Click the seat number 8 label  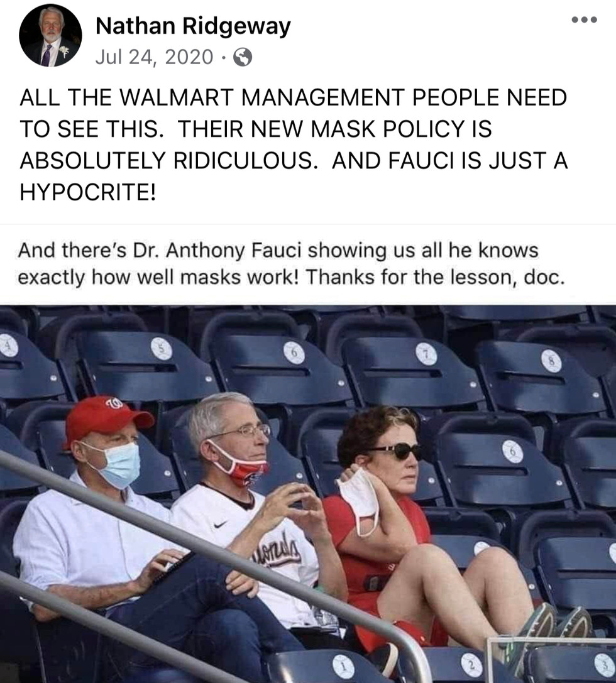(551, 361)
